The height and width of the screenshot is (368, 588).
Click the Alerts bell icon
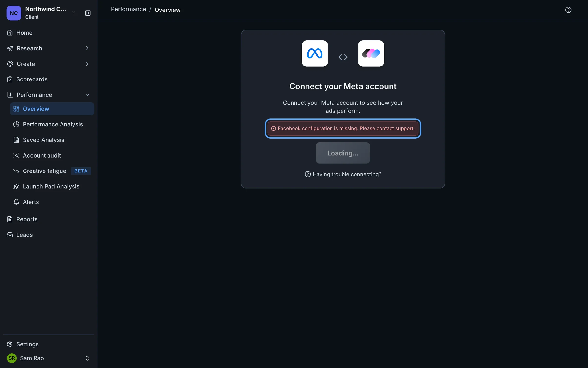(x=16, y=202)
